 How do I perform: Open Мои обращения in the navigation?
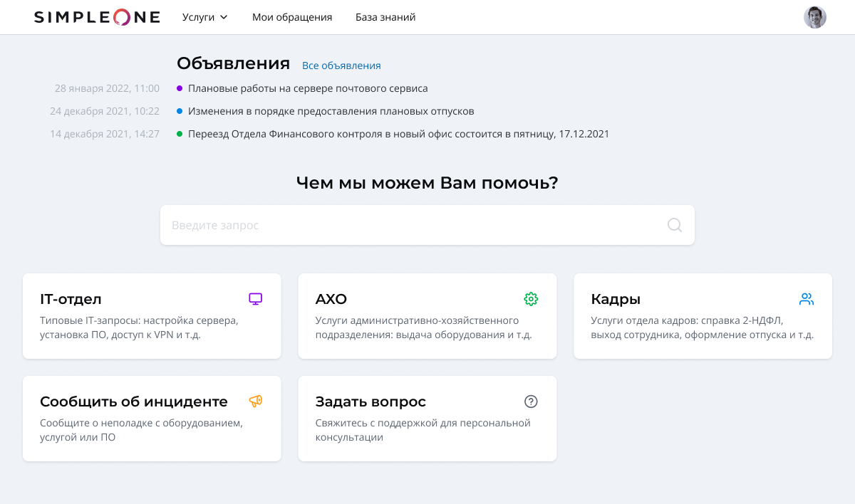(292, 18)
